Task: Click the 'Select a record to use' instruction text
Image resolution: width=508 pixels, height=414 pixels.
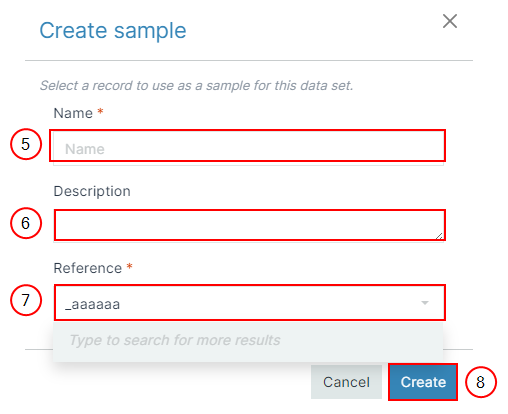Action: 196,86
